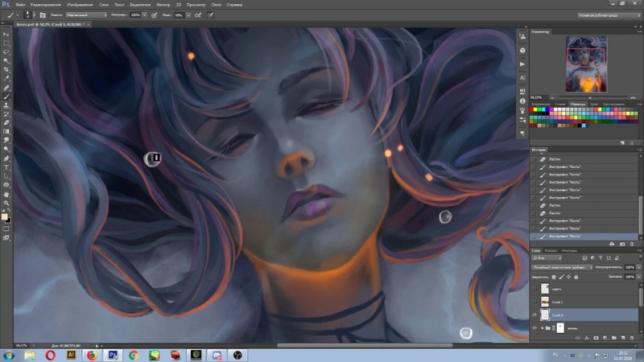Delete current state in History panel
Screen dimensions: 644x362
coord(632,245)
